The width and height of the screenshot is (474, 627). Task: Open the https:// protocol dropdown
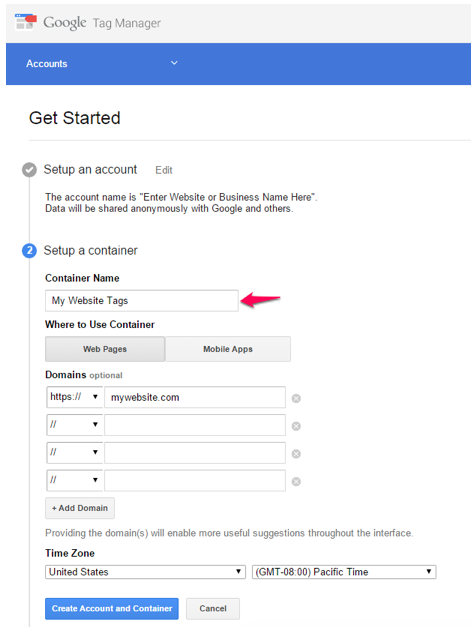(74, 397)
